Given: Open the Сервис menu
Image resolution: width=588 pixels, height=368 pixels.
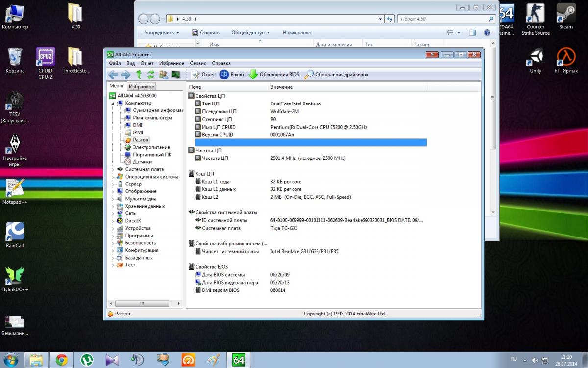Looking at the screenshot, I should (x=198, y=63).
